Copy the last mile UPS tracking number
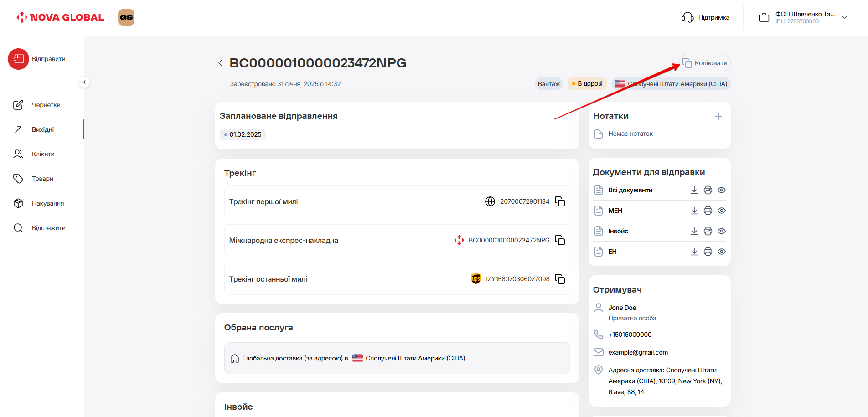Viewport: 868px width, 417px height. click(x=560, y=279)
